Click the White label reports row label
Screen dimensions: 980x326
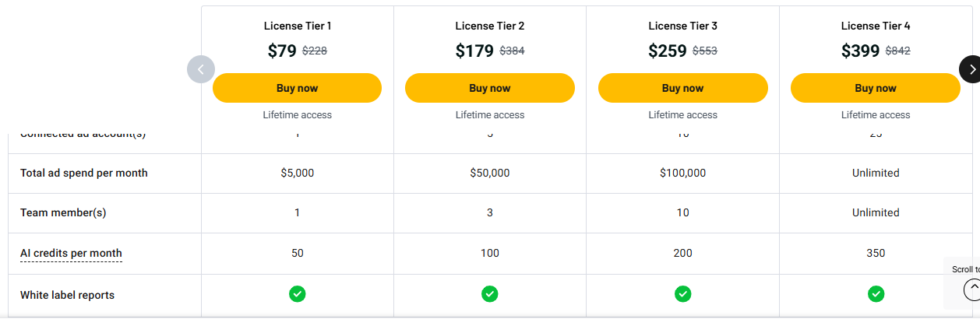click(x=67, y=295)
